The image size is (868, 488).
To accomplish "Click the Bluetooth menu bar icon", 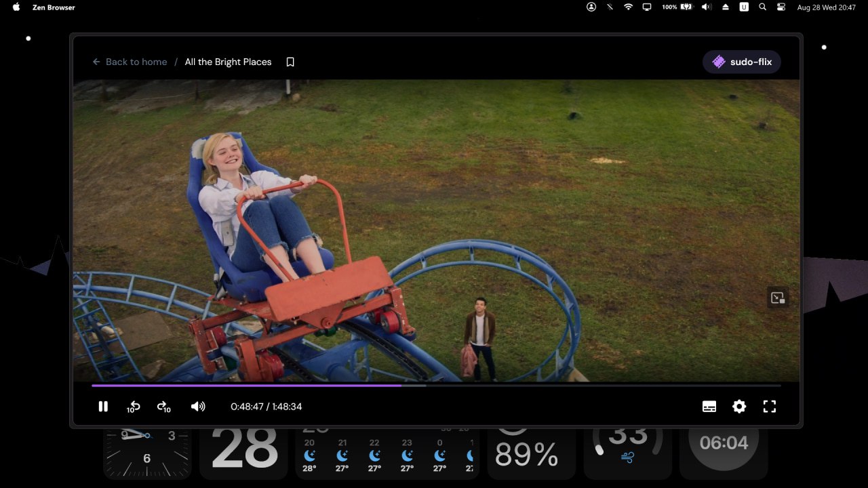I will [x=610, y=7].
